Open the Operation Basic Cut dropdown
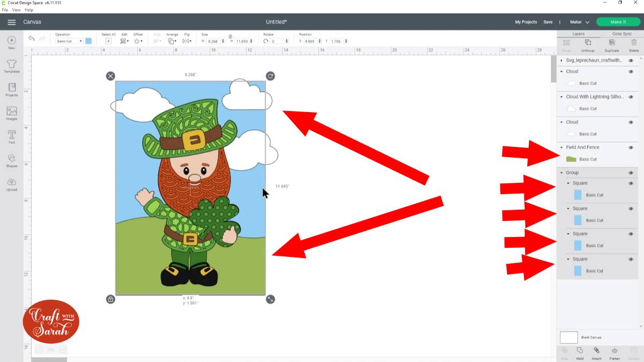Image resolution: width=644 pixels, height=362 pixels. [x=69, y=41]
